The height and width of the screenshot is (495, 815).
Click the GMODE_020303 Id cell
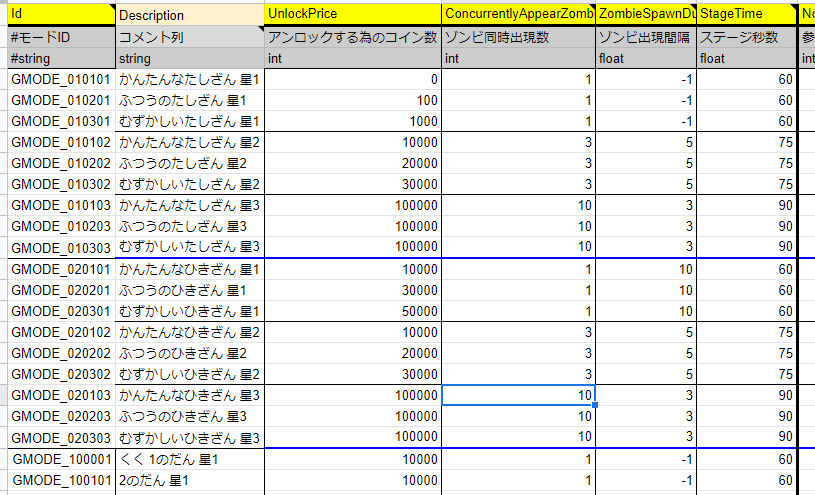click(58, 438)
